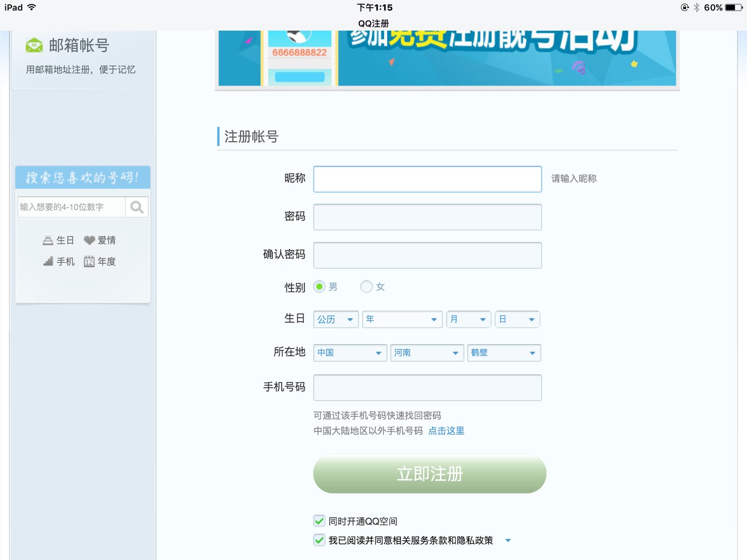Click the magnifier search icon
The width and height of the screenshot is (747, 560).
pos(136,207)
